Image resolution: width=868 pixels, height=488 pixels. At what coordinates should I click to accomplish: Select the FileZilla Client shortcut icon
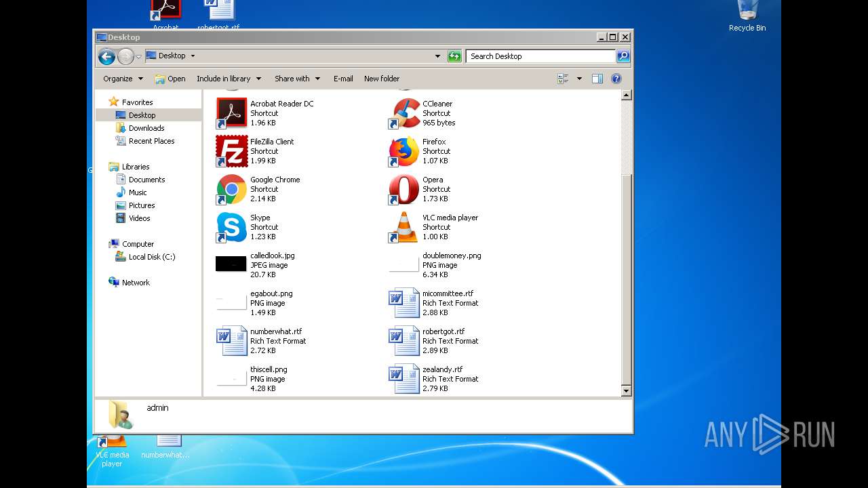tap(231, 151)
